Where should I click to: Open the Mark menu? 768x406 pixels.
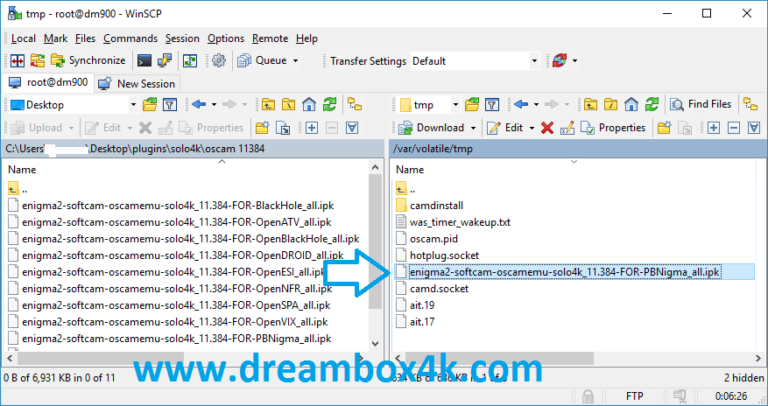pyautogui.click(x=56, y=39)
